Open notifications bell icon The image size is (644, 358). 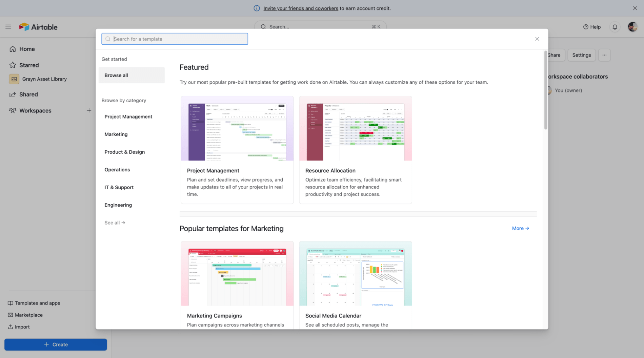coord(615,27)
